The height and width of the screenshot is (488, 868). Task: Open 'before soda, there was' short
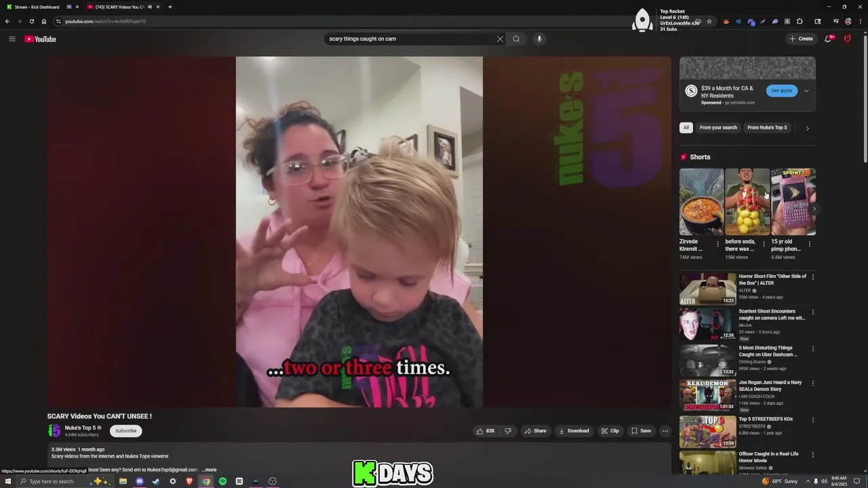point(747,201)
